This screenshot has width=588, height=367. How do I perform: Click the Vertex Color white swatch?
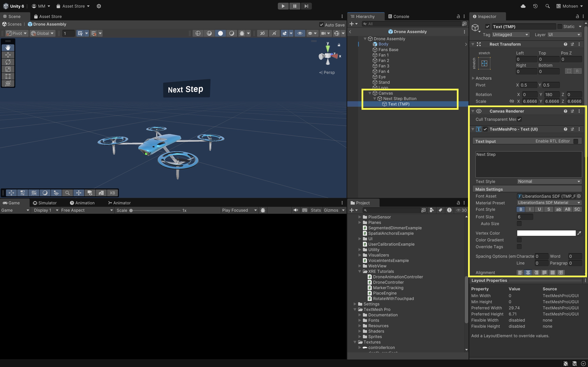(546, 233)
